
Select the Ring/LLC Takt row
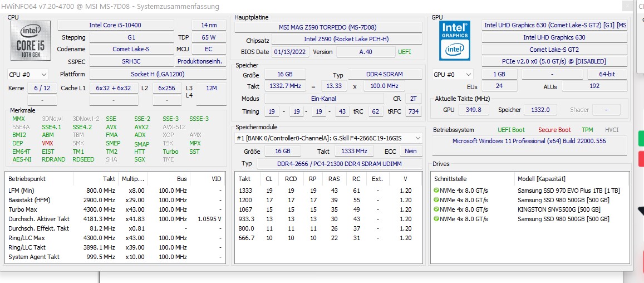(x=115, y=247)
